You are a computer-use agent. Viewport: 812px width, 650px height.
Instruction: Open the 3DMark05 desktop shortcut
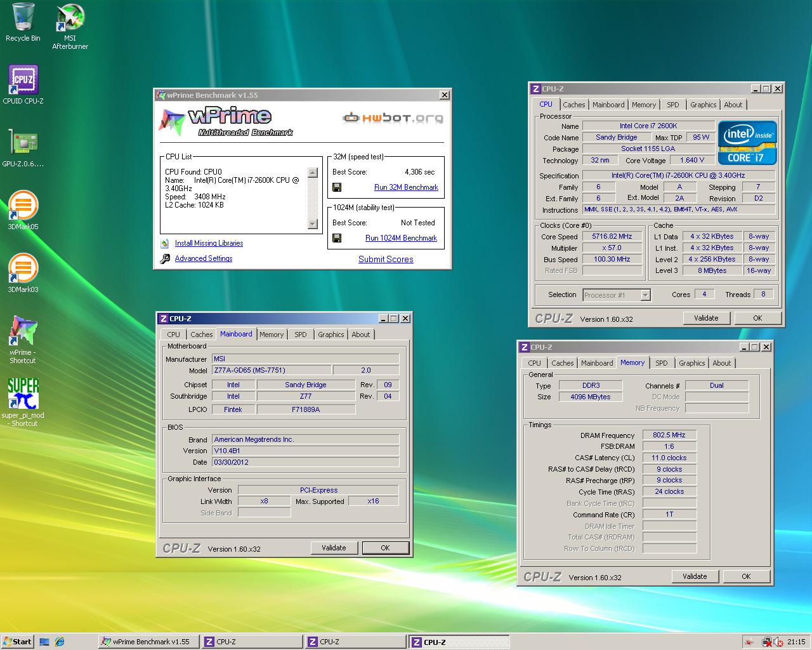(23, 206)
